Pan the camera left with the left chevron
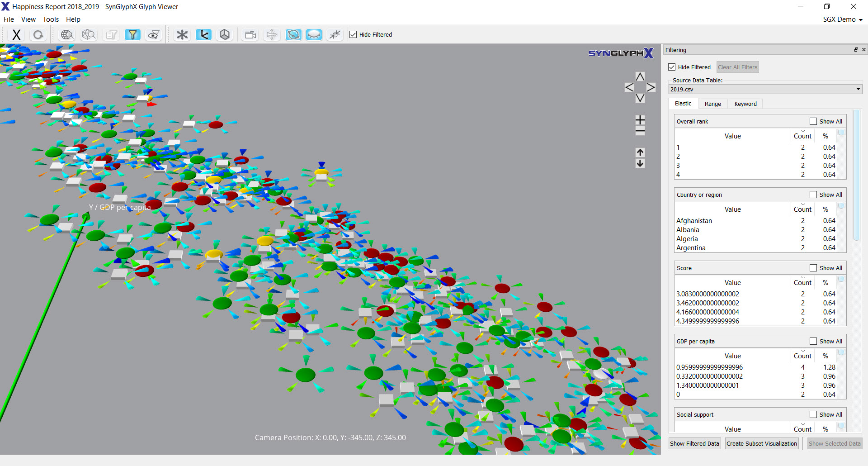This screenshot has height=466, width=868. tap(629, 87)
